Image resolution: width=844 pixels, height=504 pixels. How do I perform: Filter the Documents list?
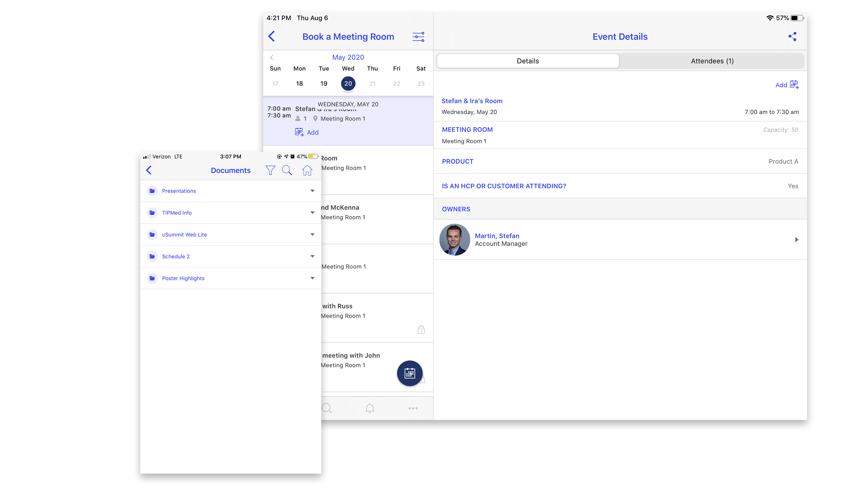pyautogui.click(x=270, y=170)
